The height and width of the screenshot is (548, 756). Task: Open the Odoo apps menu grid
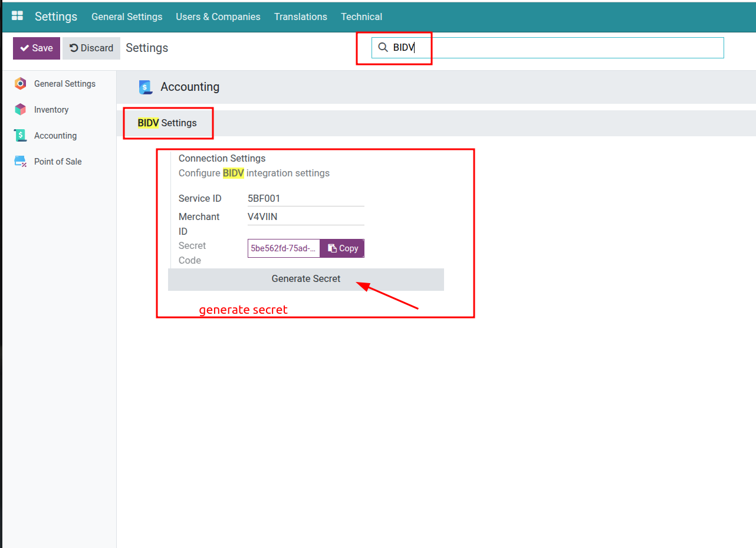click(17, 16)
